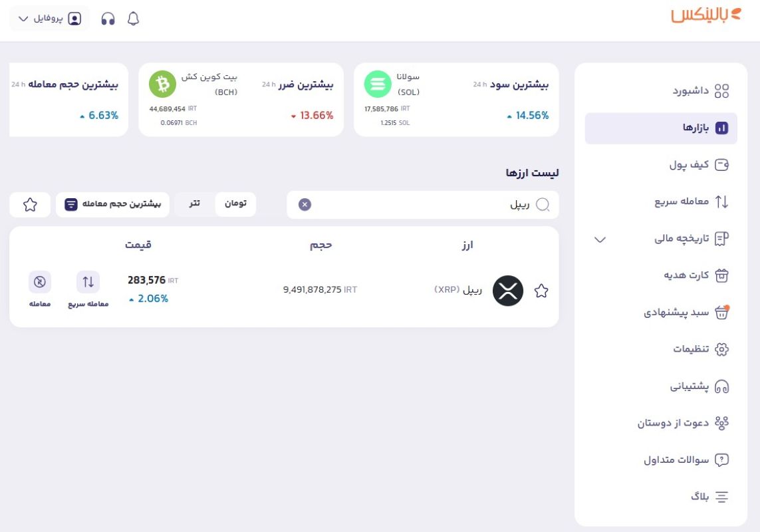Click the sidebar support headset icon
Image resolution: width=760 pixels, height=532 pixels.
(x=721, y=386)
